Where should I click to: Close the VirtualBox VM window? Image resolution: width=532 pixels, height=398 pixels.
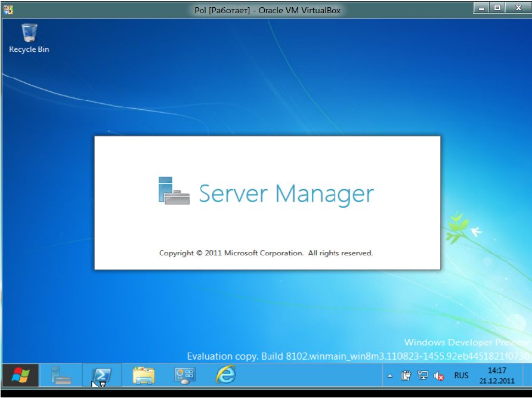pos(519,8)
